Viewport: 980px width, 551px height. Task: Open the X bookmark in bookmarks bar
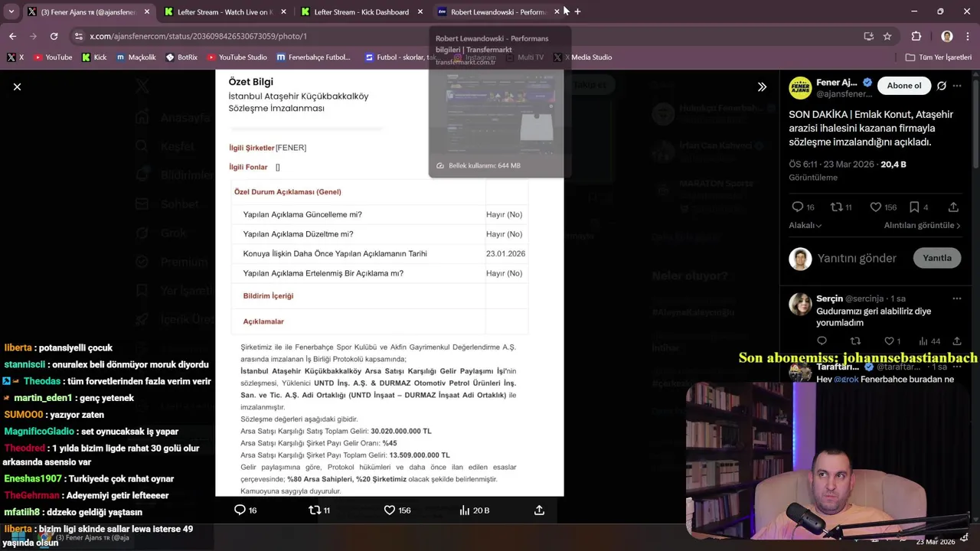(x=15, y=57)
